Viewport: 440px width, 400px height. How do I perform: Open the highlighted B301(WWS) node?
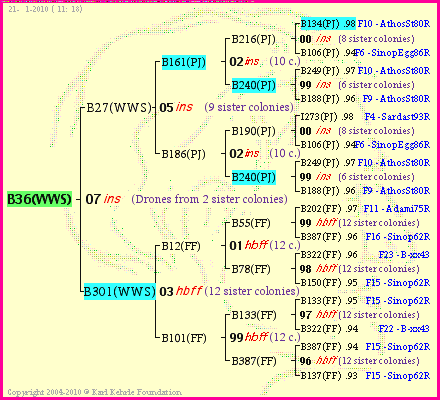(x=120, y=291)
